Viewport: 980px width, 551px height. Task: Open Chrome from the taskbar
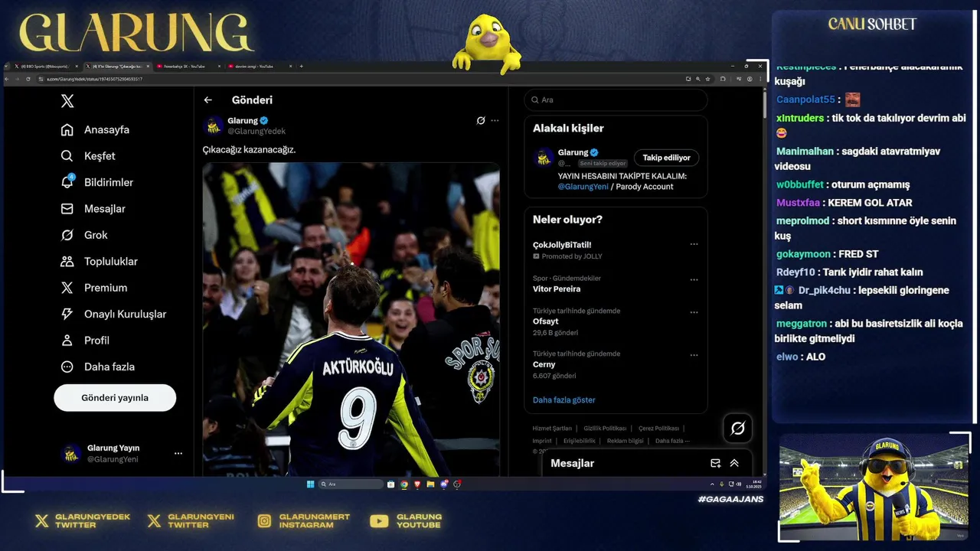coord(403,484)
